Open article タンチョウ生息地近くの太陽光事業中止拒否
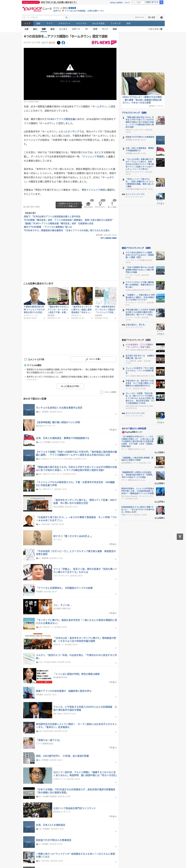The image size is (186, 868). coord(59,407)
